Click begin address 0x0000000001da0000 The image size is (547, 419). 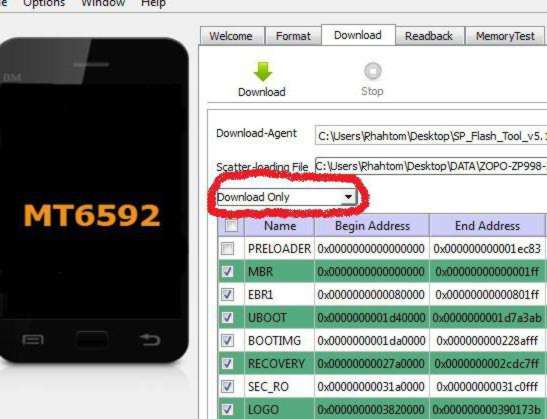coord(371,341)
